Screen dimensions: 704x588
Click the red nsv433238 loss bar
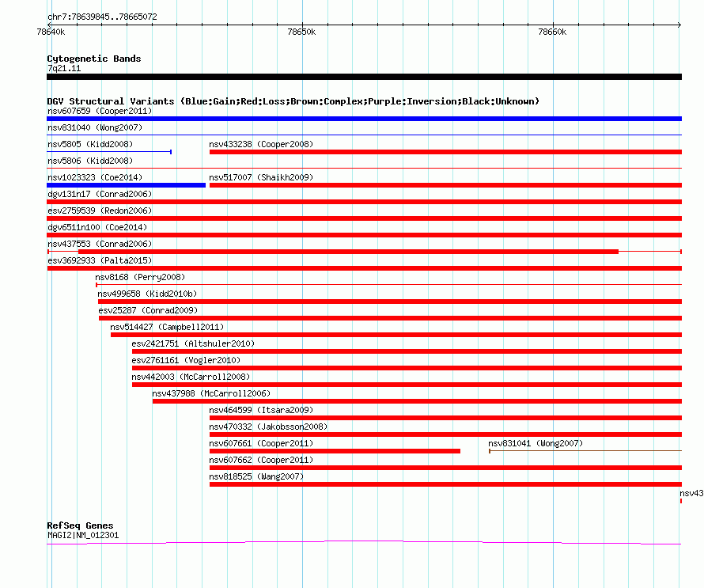pos(446,152)
